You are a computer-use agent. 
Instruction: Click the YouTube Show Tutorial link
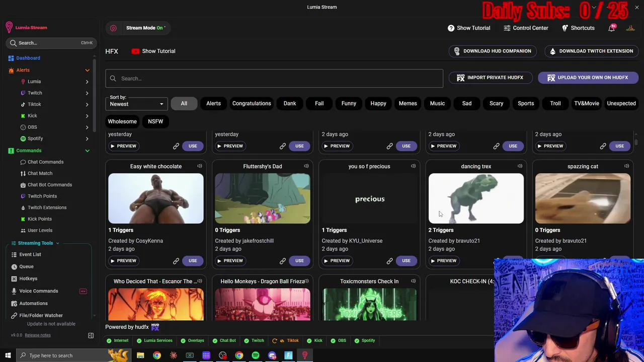point(153,51)
